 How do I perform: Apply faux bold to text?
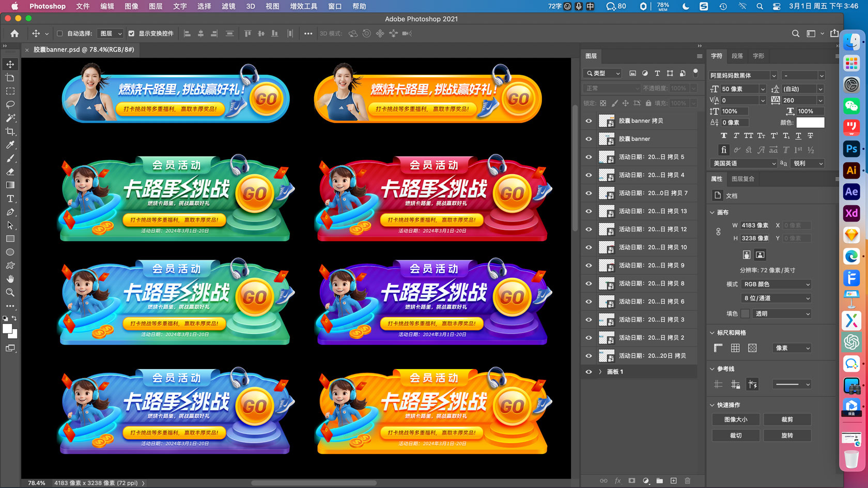[x=723, y=136]
